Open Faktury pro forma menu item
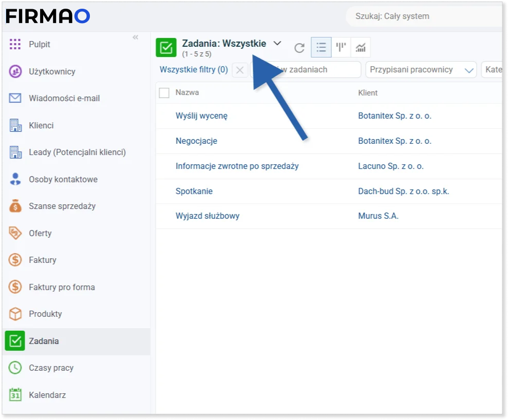 (62, 287)
